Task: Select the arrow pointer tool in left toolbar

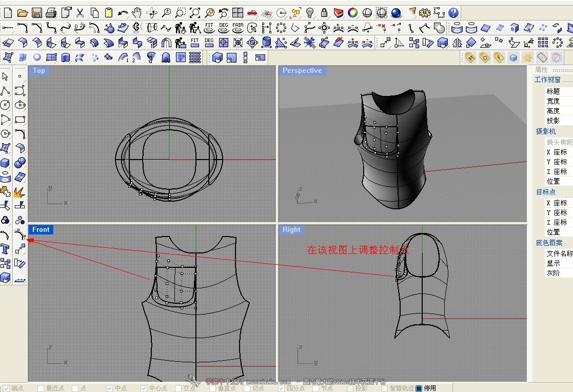Action: [6, 76]
